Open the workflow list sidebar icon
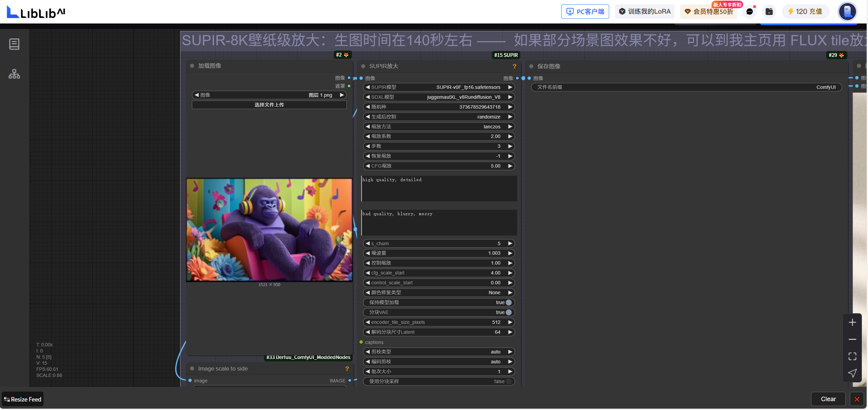Viewport: 868px width, 410px height. pyautogui.click(x=14, y=44)
